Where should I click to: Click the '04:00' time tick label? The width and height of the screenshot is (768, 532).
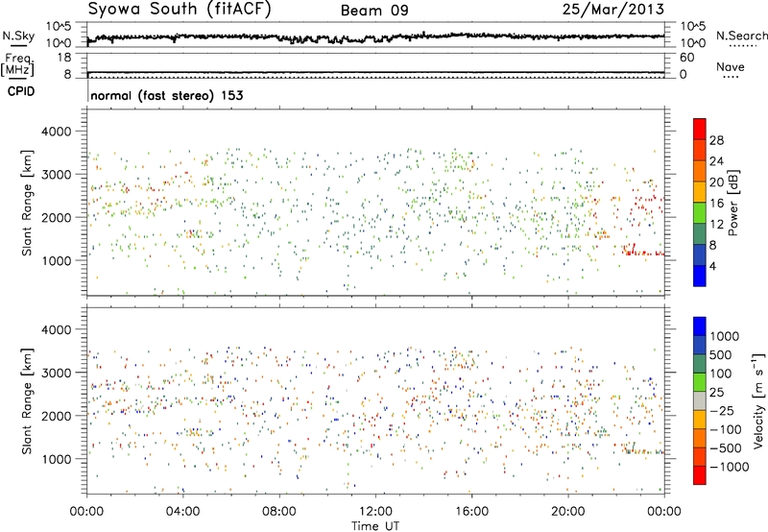[x=182, y=512]
